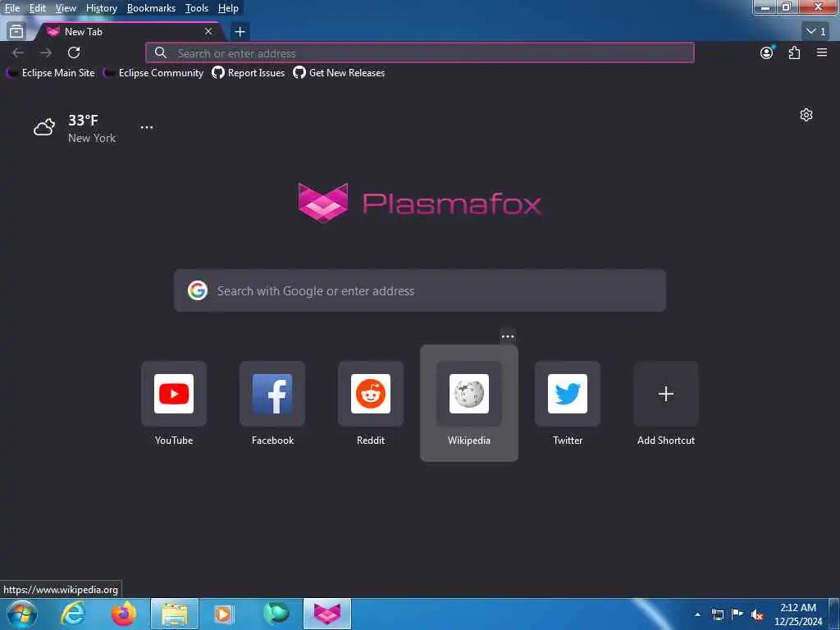This screenshot has width=840, height=630.
Task: Open the Tools menu
Action: click(197, 8)
